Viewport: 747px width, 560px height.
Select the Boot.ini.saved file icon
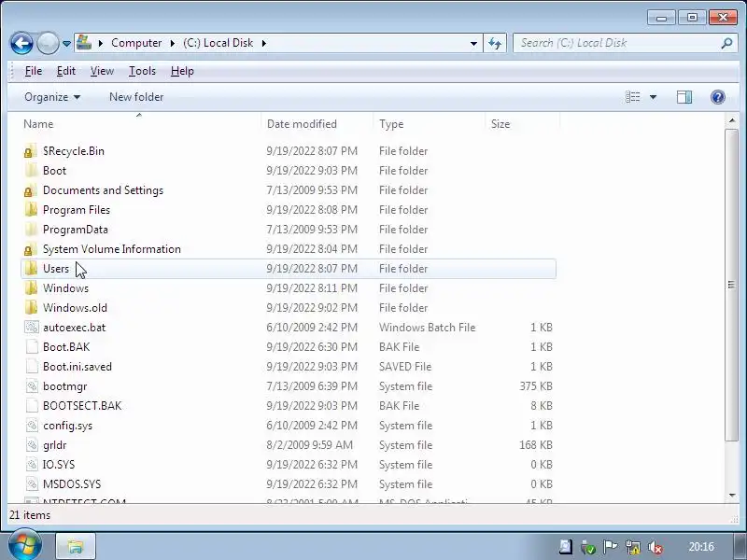coord(32,366)
